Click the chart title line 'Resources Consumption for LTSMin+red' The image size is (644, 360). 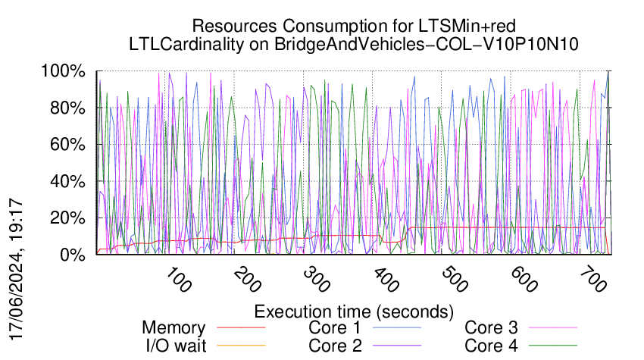coord(354,27)
